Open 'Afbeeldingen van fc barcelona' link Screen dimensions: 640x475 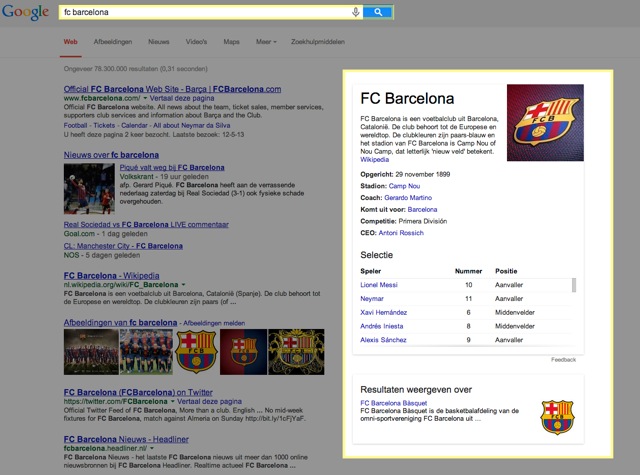coord(120,323)
